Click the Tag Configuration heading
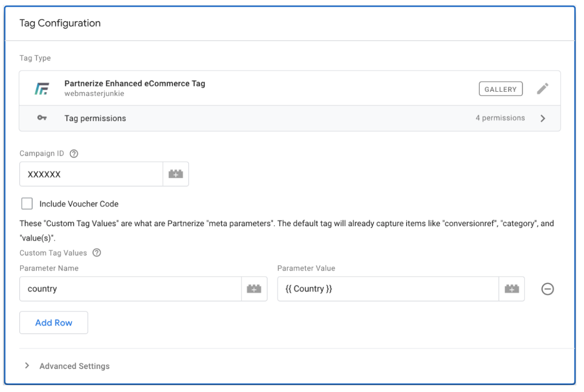 point(60,23)
